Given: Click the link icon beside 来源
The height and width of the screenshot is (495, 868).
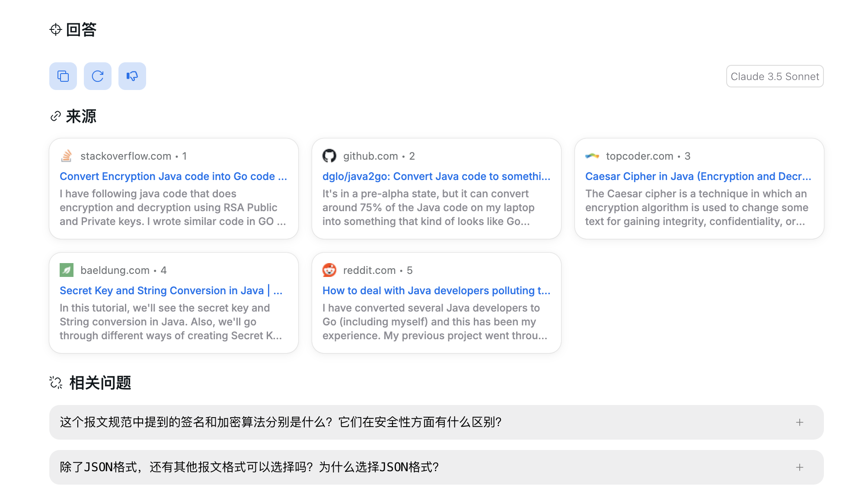Looking at the screenshot, I should click(x=56, y=116).
